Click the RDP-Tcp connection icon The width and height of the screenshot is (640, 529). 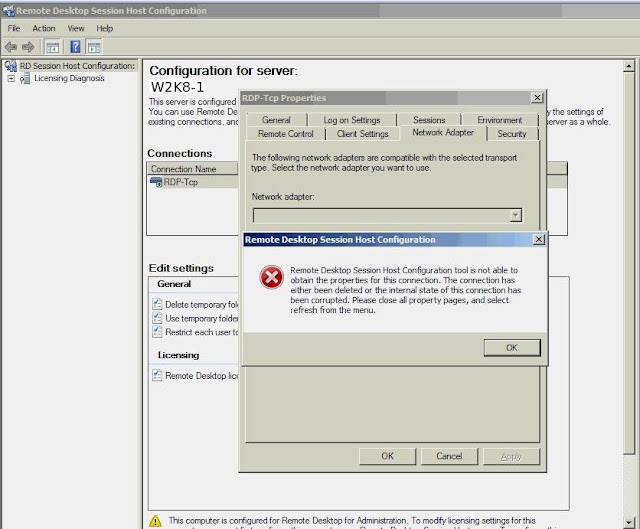(x=156, y=182)
